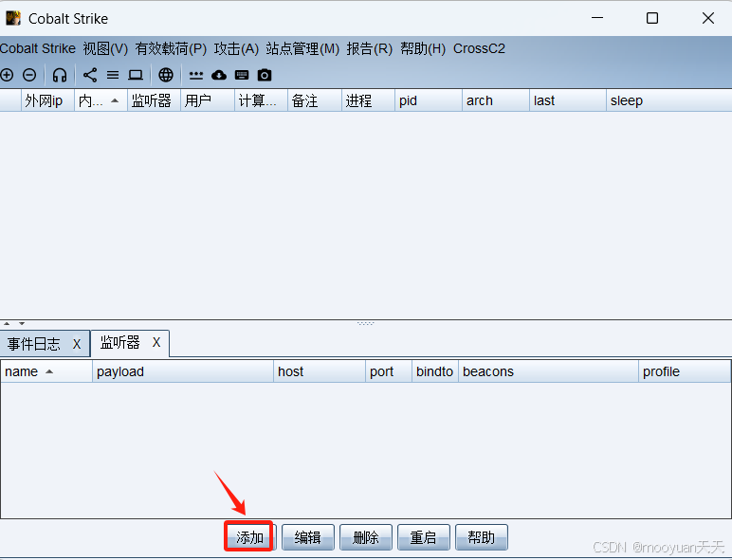Switch to session table list icon

(x=113, y=75)
